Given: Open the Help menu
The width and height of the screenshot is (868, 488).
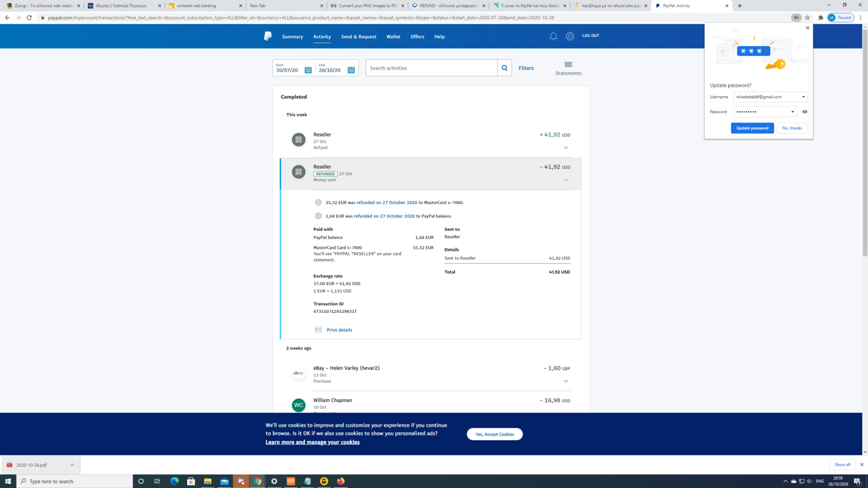Looking at the screenshot, I should point(439,37).
